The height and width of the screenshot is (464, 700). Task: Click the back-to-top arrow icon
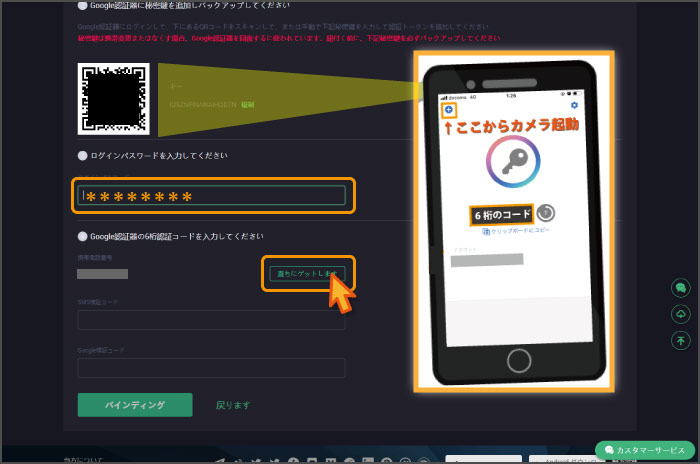pyautogui.click(x=680, y=341)
